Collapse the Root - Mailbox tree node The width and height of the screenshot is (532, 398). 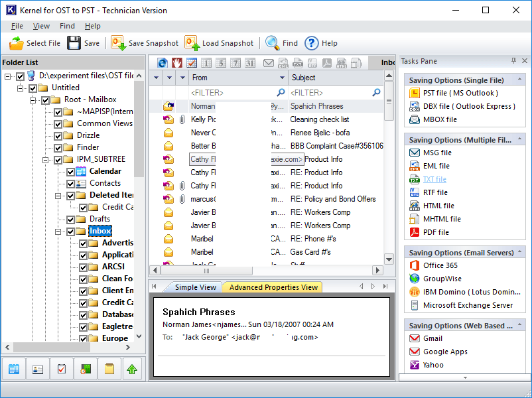(x=33, y=100)
